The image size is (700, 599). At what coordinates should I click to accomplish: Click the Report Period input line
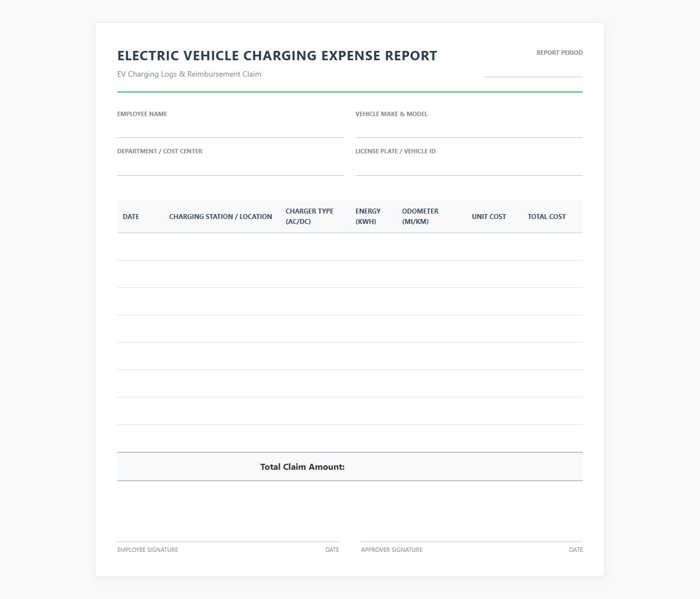(533, 69)
